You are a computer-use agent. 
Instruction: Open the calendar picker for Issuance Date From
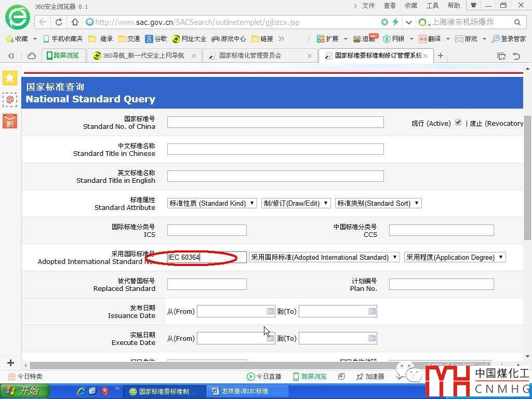click(270, 311)
